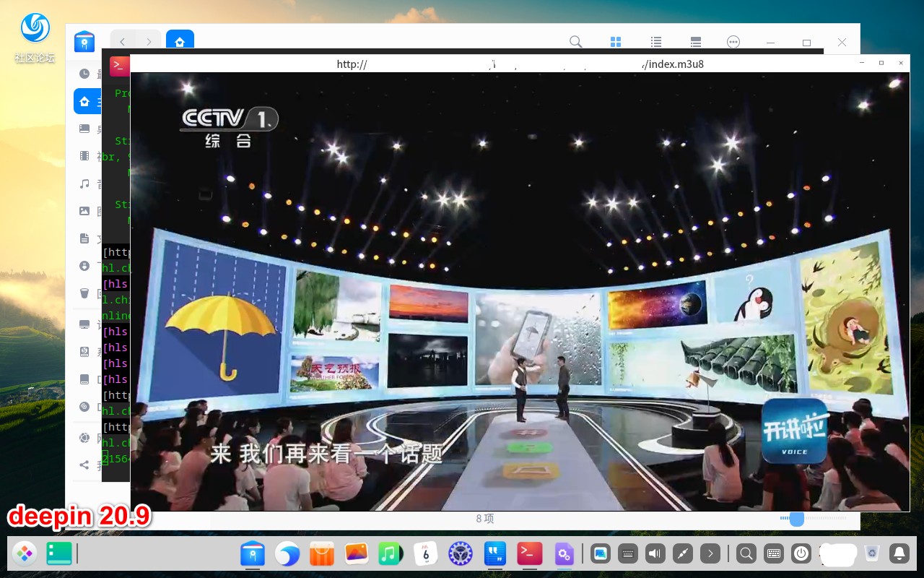
Task: Open the power menu in dock
Action: 801,554
